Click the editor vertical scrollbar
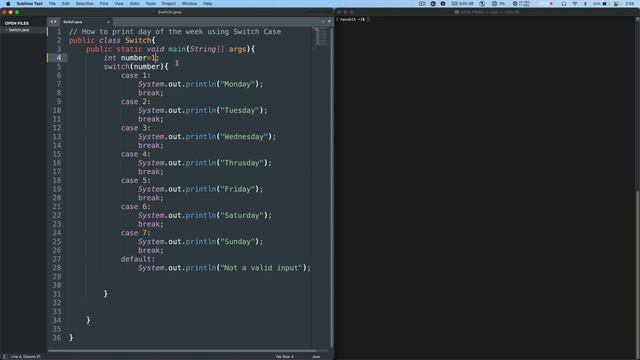This screenshot has height=360, width=640. 331,188
